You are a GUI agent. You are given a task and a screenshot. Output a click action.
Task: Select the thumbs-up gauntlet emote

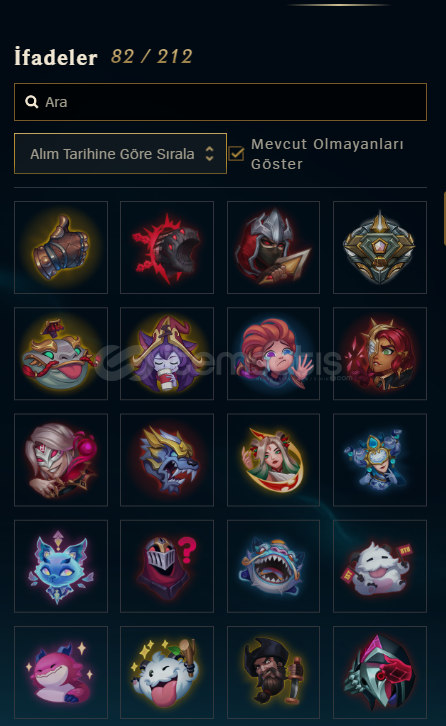coord(61,247)
